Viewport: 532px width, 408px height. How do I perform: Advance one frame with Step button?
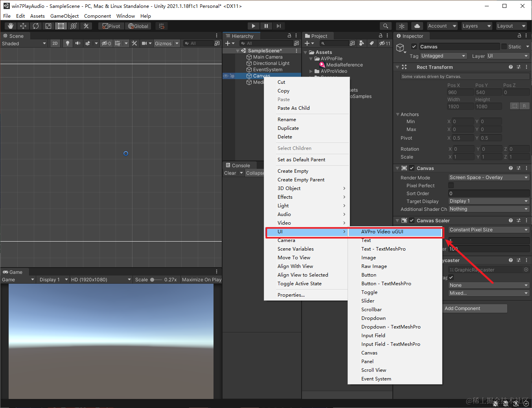279,26
